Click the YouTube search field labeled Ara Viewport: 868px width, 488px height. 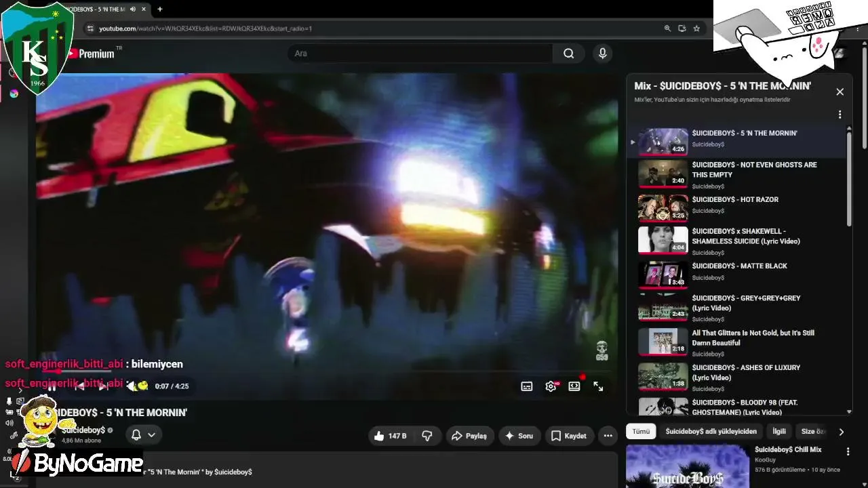click(420, 54)
